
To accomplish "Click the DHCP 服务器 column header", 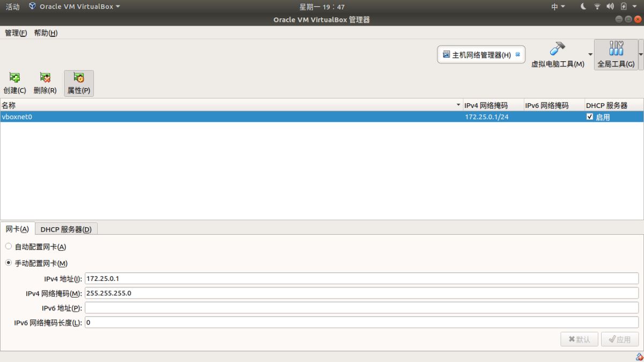I will tap(614, 105).
